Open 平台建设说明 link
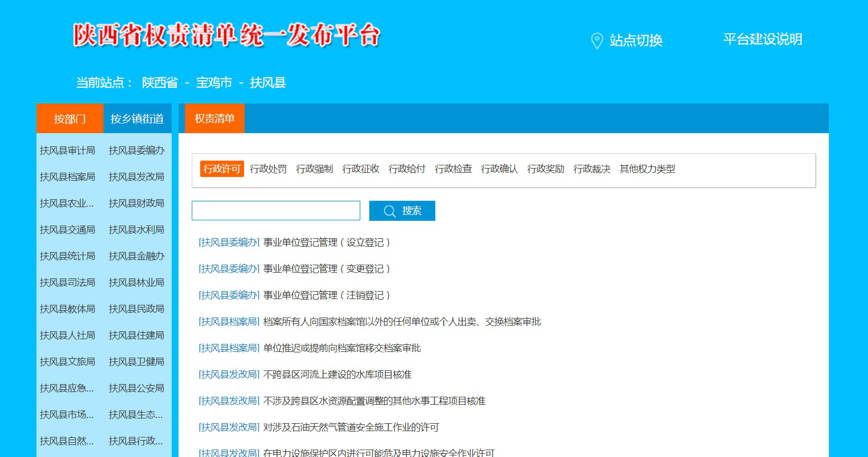 (x=762, y=39)
